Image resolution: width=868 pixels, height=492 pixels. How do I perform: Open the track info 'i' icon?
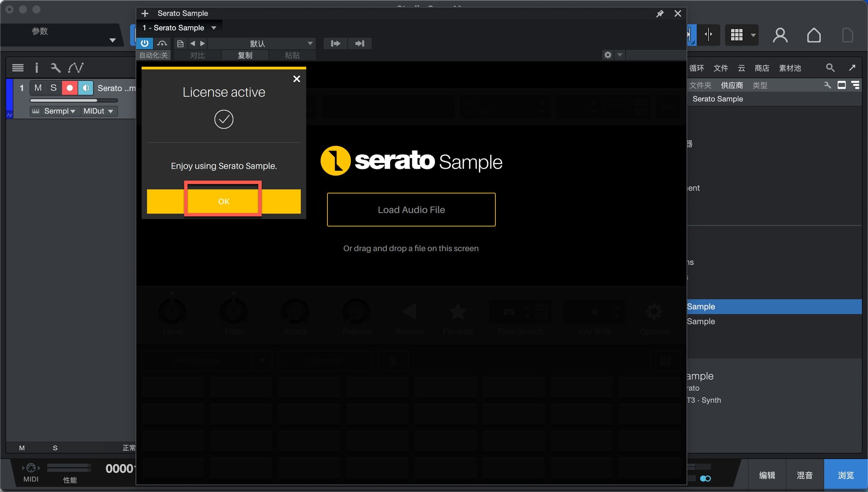[x=37, y=68]
